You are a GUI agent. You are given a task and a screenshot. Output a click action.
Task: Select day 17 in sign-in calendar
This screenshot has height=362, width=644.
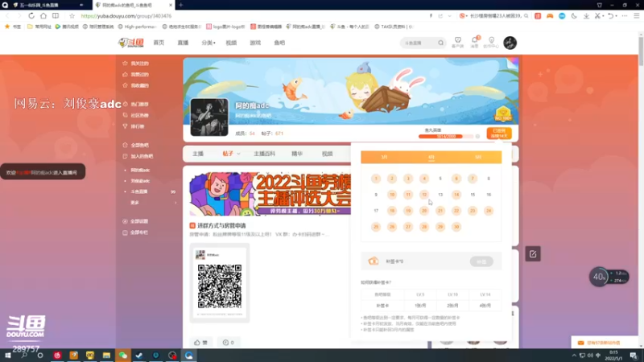(376, 211)
